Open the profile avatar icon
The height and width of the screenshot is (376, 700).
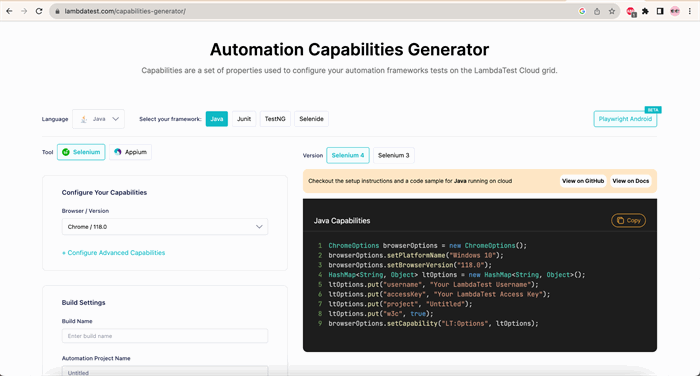click(675, 11)
